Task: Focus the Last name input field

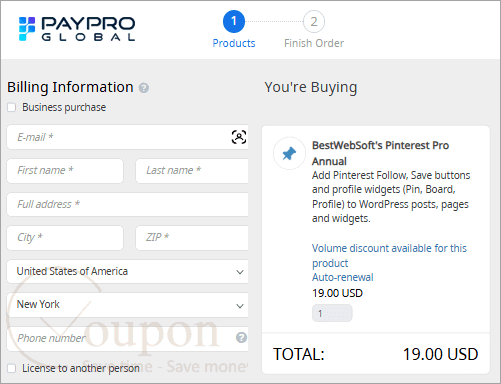Action: pyautogui.click(x=192, y=171)
